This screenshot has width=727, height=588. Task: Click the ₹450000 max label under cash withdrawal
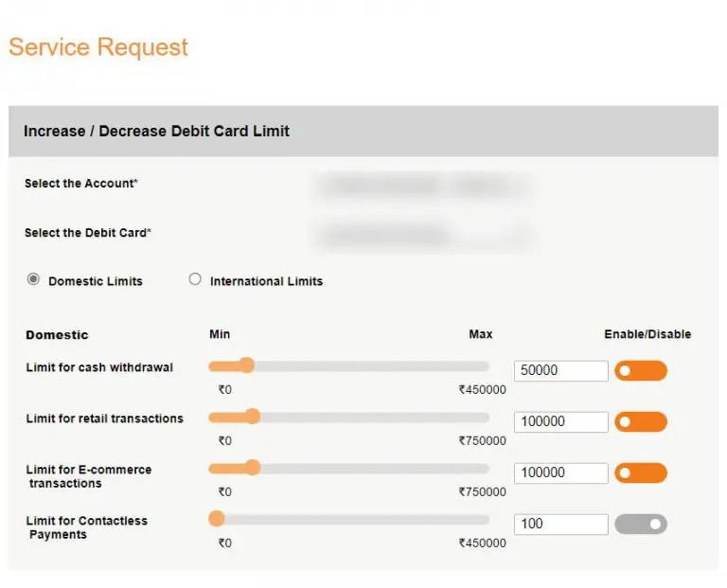pyautogui.click(x=482, y=390)
